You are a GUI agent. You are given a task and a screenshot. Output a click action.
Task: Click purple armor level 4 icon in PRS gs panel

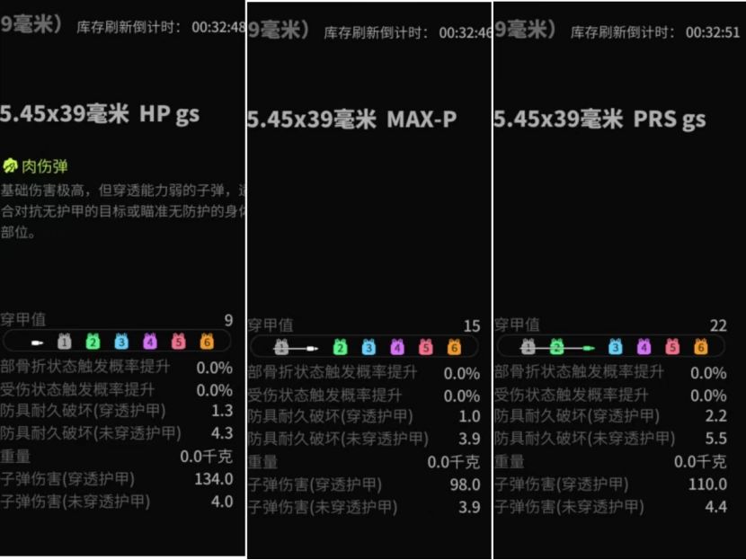[x=644, y=347]
